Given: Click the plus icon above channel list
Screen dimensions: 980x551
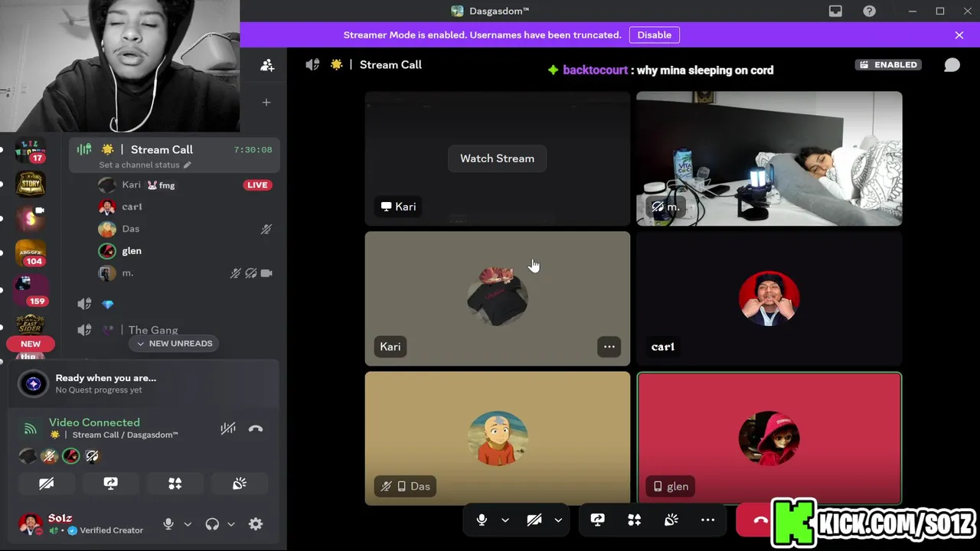Looking at the screenshot, I should coord(266,102).
